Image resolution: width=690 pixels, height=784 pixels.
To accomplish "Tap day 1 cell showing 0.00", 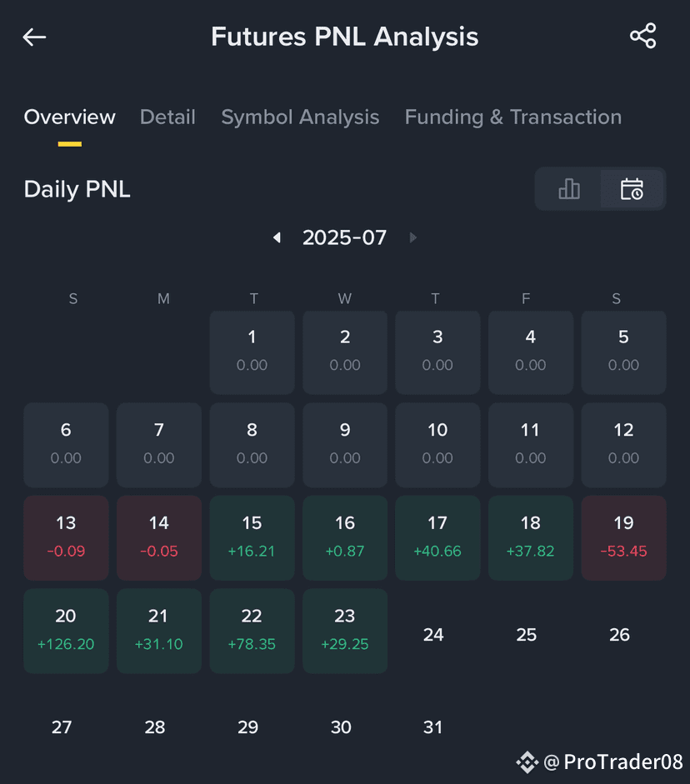I will [x=252, y=352].
